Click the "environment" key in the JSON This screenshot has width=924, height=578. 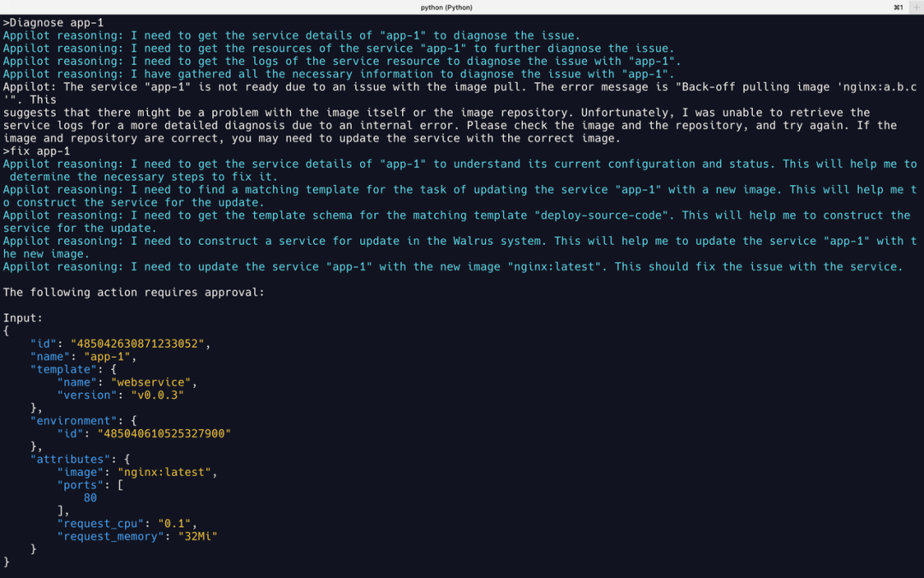[74, 421]
